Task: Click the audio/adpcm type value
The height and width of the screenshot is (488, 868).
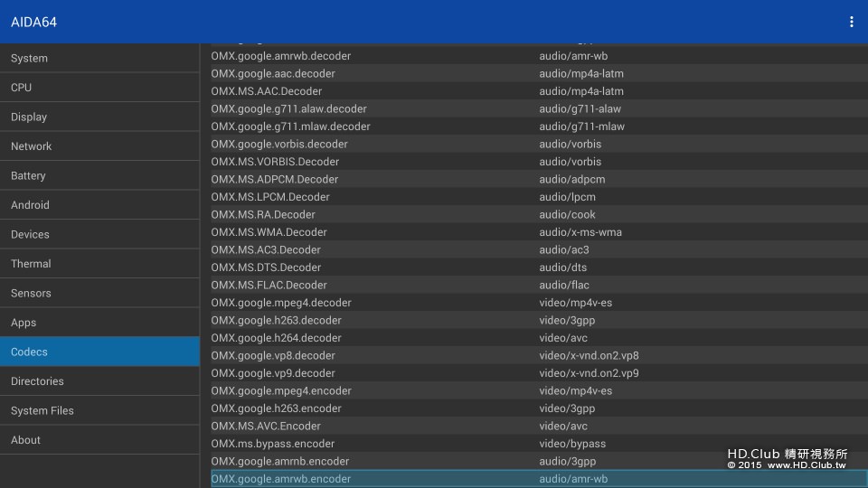Action: (572, 179)
